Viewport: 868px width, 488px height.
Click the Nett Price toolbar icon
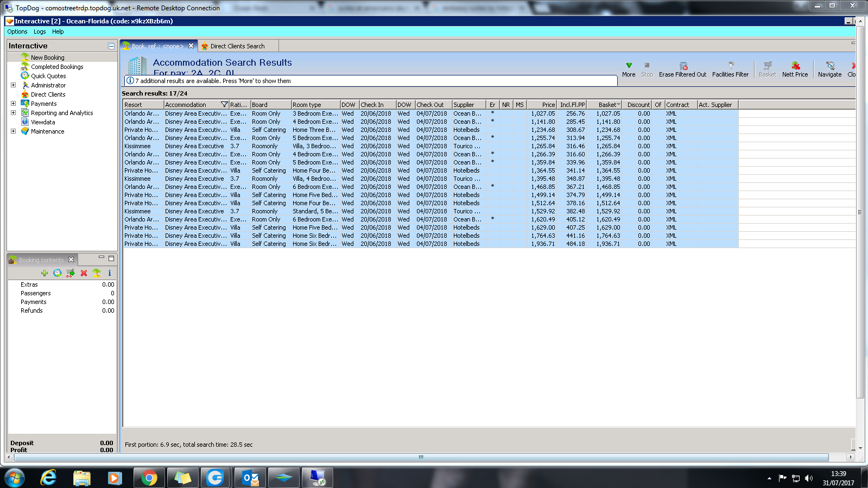pyautogui.click(x=795, y=65)
